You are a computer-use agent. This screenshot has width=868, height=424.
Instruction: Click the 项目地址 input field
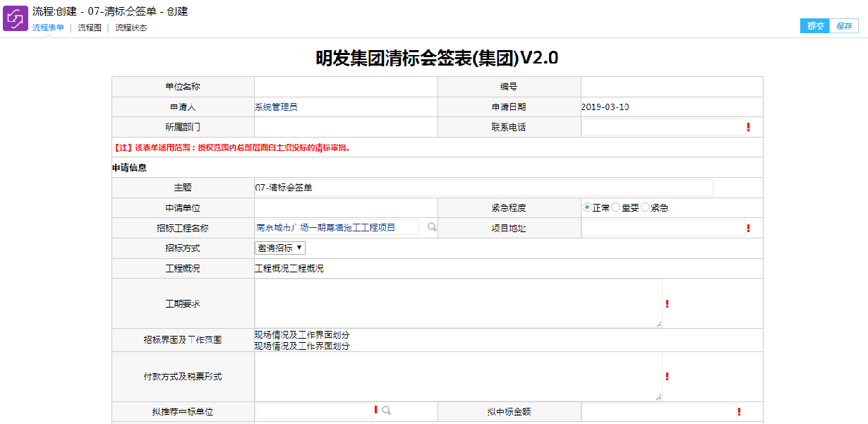click(663, 228)
